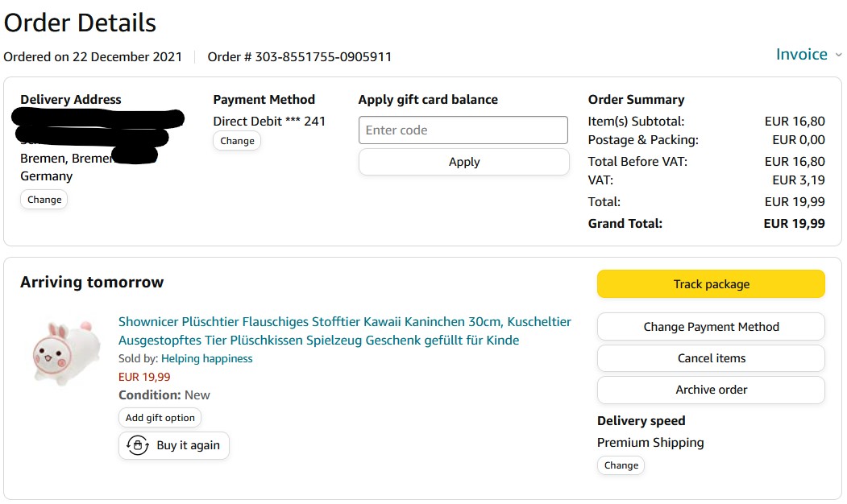This screenshot has width=847, height=504.
Task: Apply the gift card balance
Action: click(x=463, y=162)
